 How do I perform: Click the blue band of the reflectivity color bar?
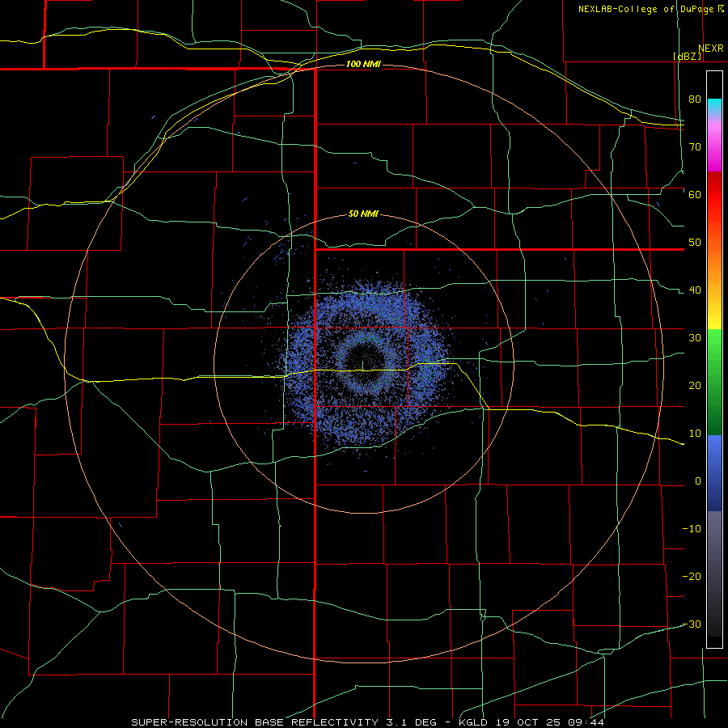(714, 472)
